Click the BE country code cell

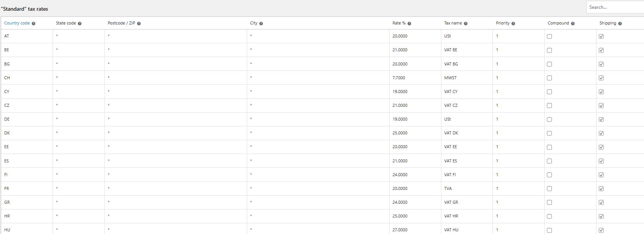coord(27,50)
